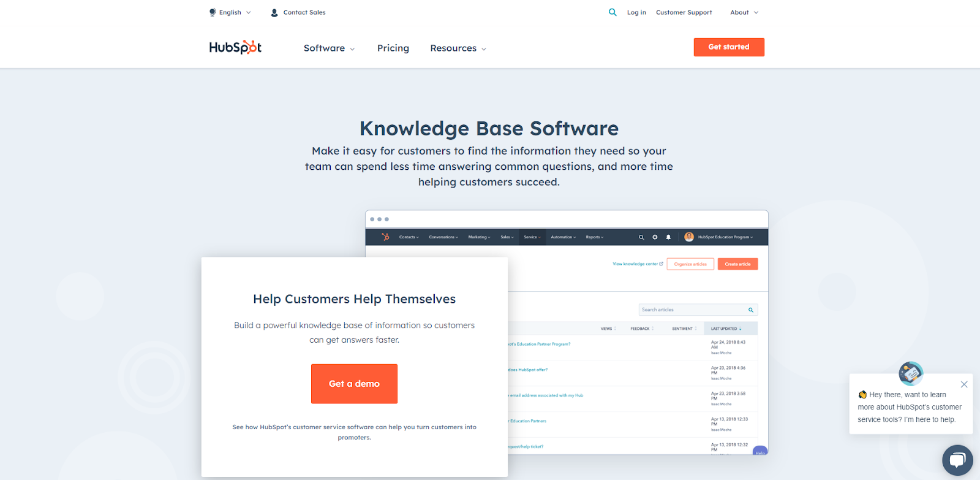Click HubSpot sprocket icon in demo app
The width and height of the screenshot is (980, 480).
[x=385, y=237]
